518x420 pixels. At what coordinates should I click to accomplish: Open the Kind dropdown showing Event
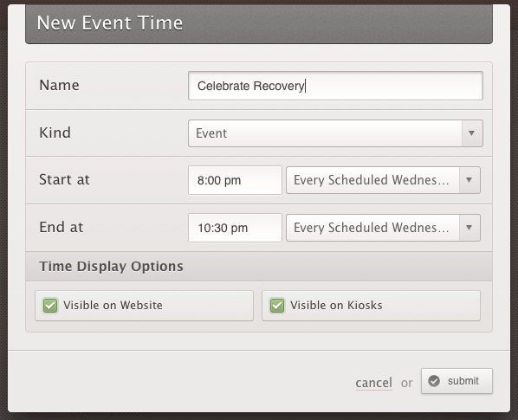[335, 133]
